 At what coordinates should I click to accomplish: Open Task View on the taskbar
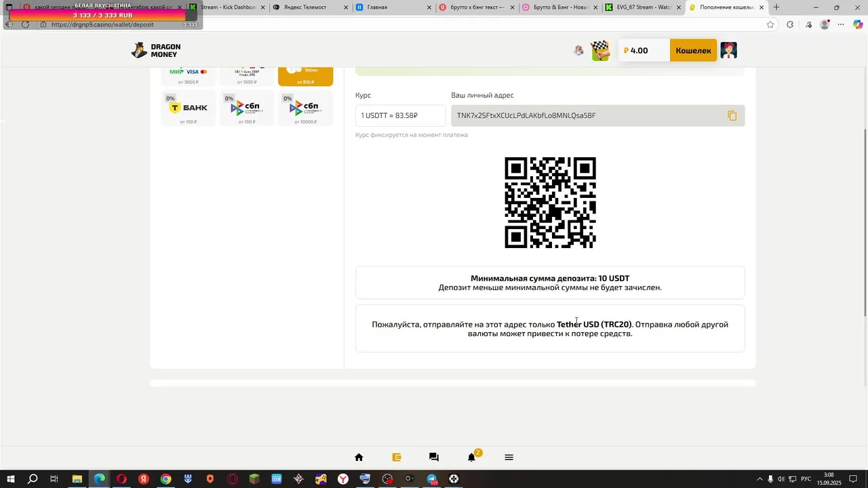pos(54,479)
